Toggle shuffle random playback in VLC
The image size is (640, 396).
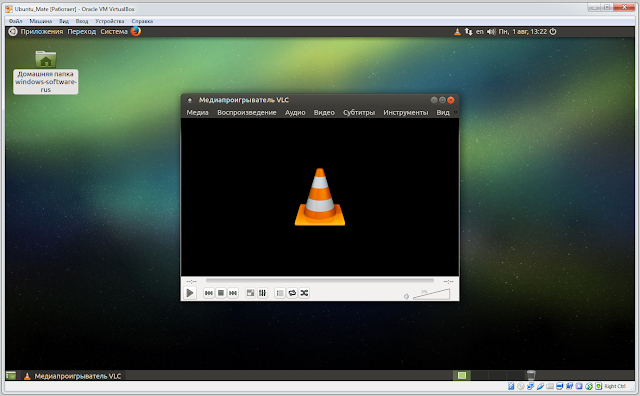304,293
